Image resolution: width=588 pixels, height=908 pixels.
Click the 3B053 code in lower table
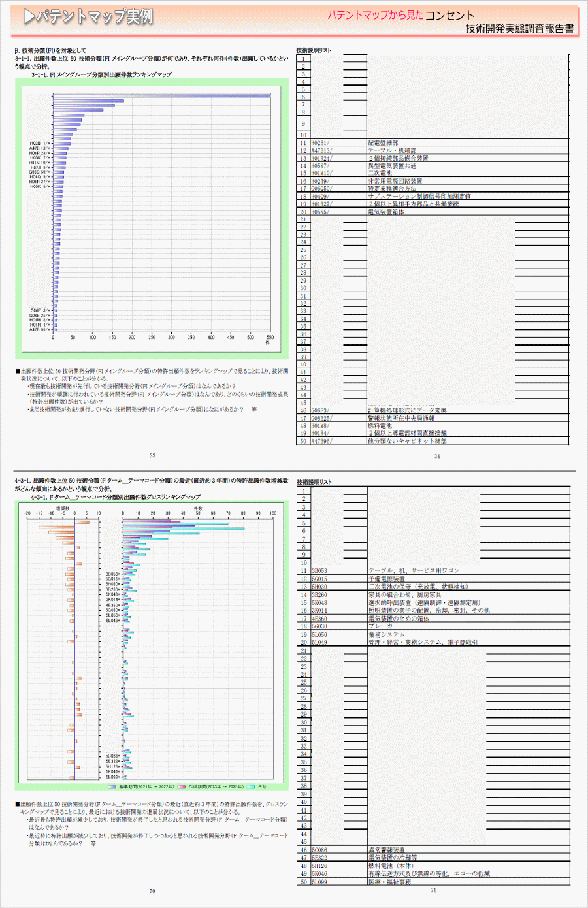click(x=319, y=571)
